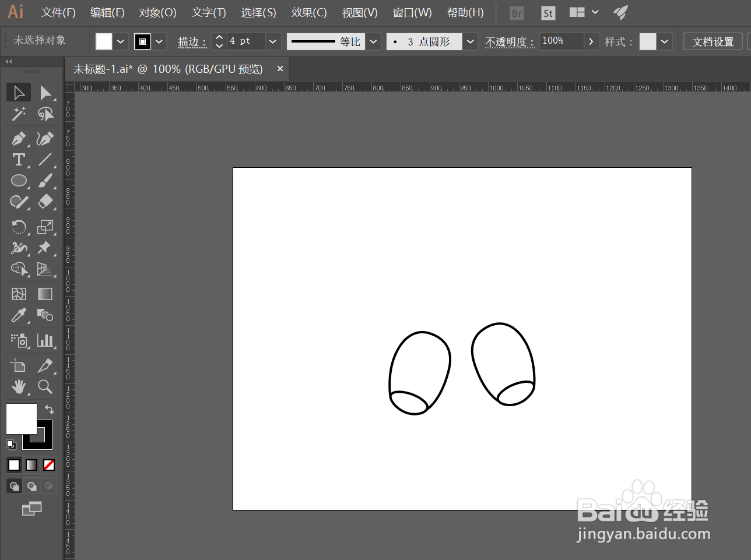
Task: Open the variable width profile dropdown
Action: coord(374,41)
